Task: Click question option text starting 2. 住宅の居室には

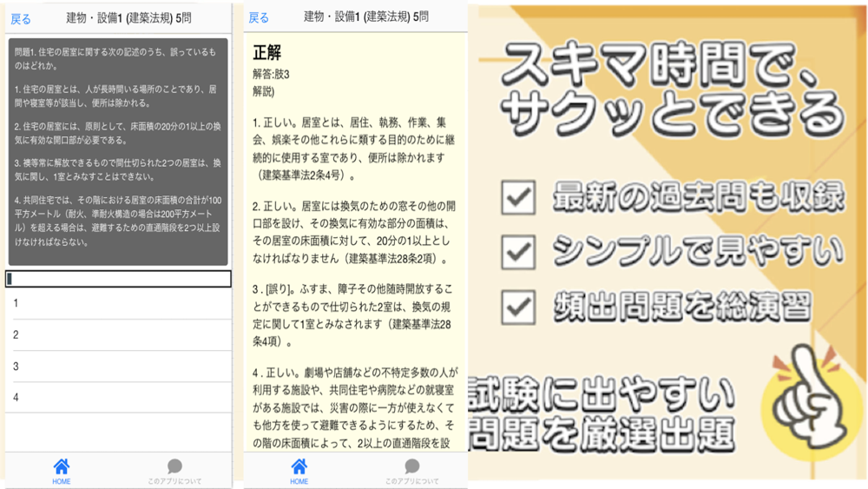Action: tap(117, 133)
